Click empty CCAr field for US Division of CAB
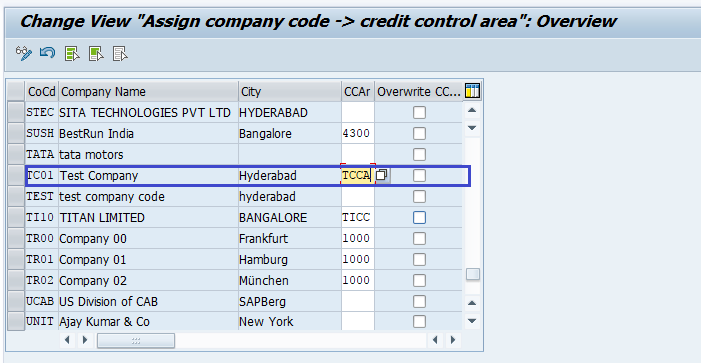Image resolution: width=701 pixels, height=363 pixels. pos(358,302)
